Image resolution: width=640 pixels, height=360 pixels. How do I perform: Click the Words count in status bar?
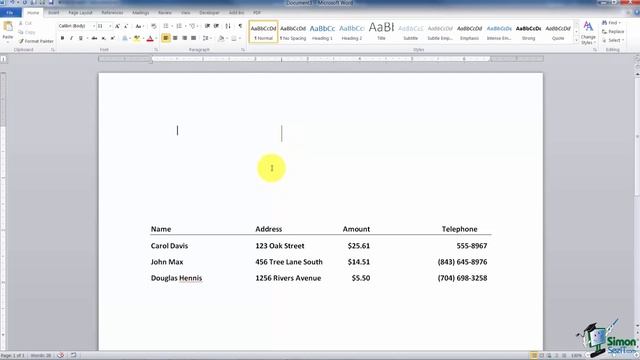tap(40, 356)
